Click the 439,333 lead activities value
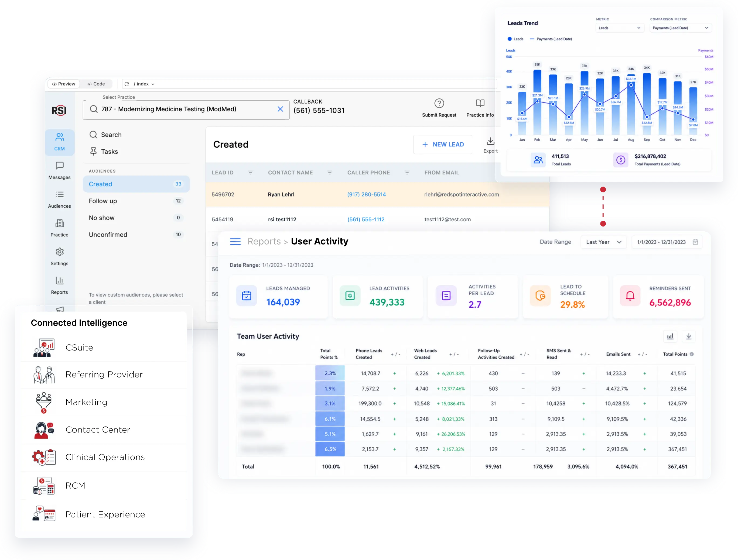The image size is (738, 560). click(x=387, y=303)
